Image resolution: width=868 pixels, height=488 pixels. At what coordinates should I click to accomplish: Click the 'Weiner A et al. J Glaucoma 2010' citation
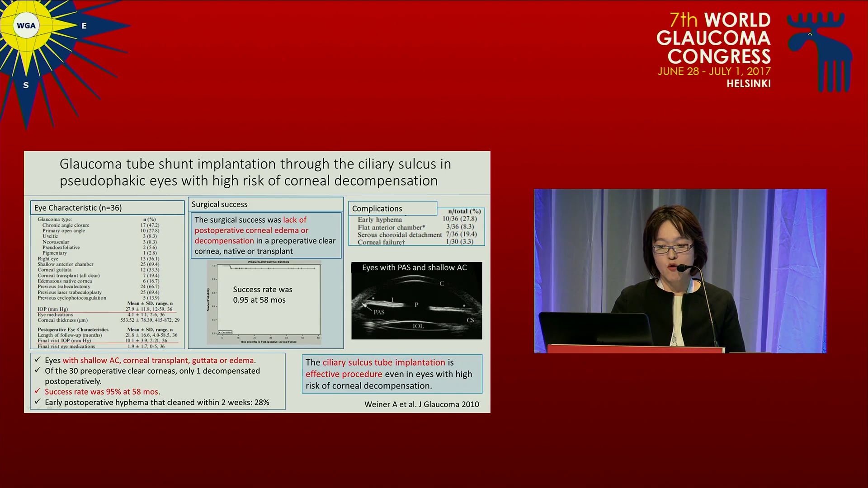pyautogui.click(x=421, y=404)
